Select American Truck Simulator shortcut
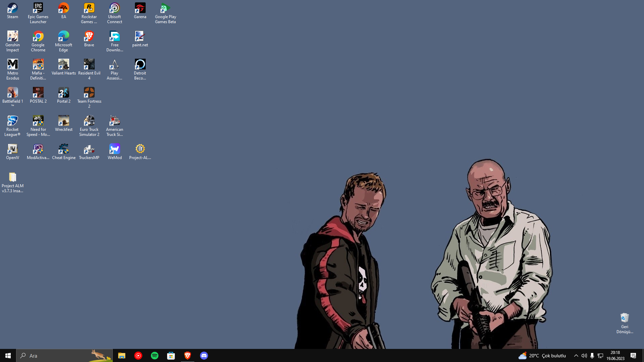The width and height of the screenshot is (644, 362). [x=114, y=126]
